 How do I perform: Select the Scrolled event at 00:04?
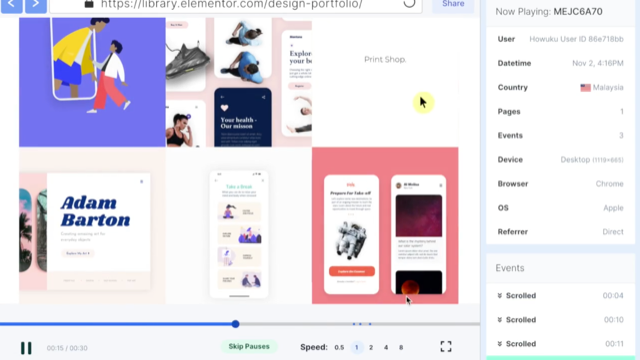(x=560, y=296)
